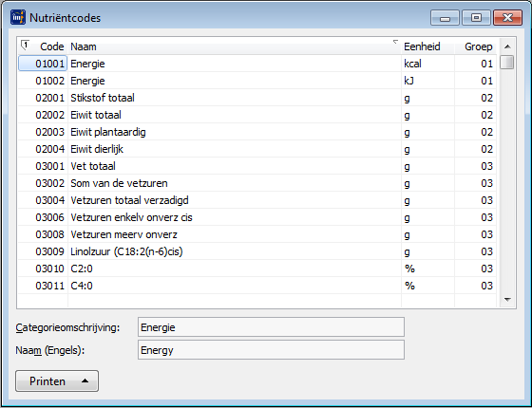Click the Categorieomschrijving field
The width and height of the screenshot is (532, 408).
271,327
